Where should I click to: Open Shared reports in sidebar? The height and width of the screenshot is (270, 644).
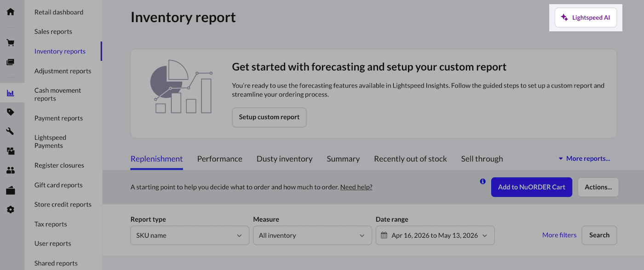pyautogui.click(x=56, y=263)
